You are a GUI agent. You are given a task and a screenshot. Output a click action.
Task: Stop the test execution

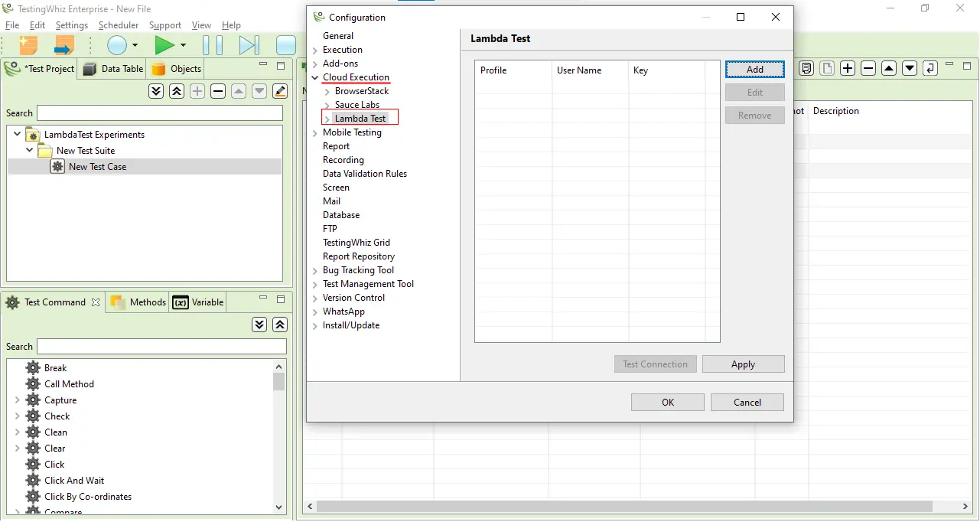285,45
